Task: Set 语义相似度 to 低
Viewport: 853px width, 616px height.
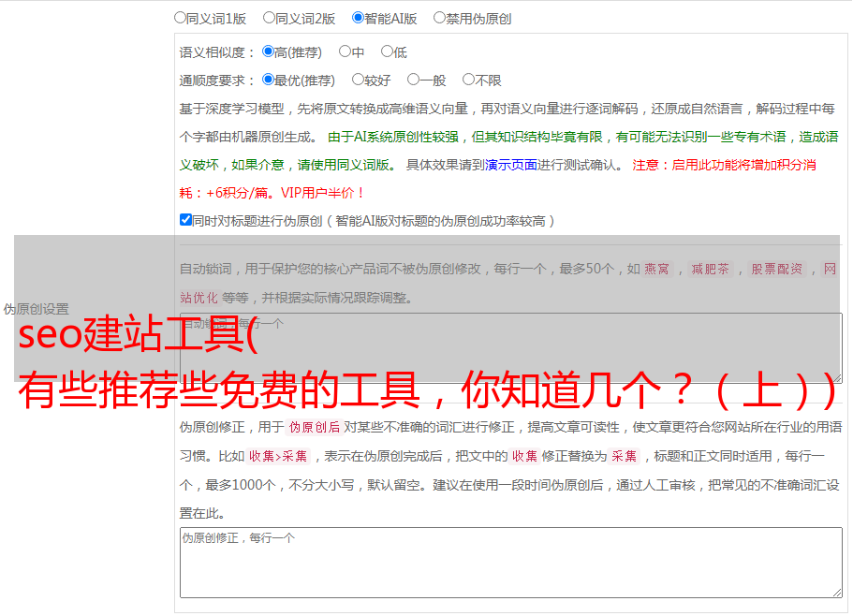Action: 387,51
